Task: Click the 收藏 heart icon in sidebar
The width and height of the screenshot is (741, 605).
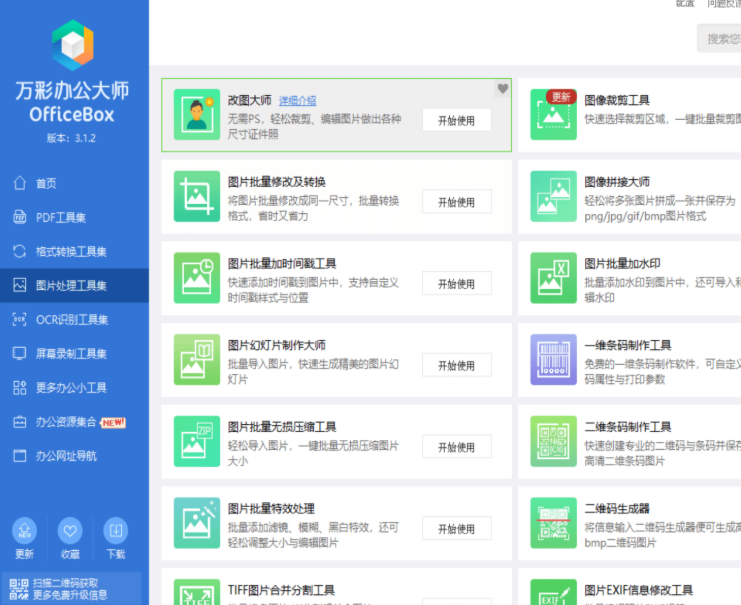Action: (x=70, y=531)
